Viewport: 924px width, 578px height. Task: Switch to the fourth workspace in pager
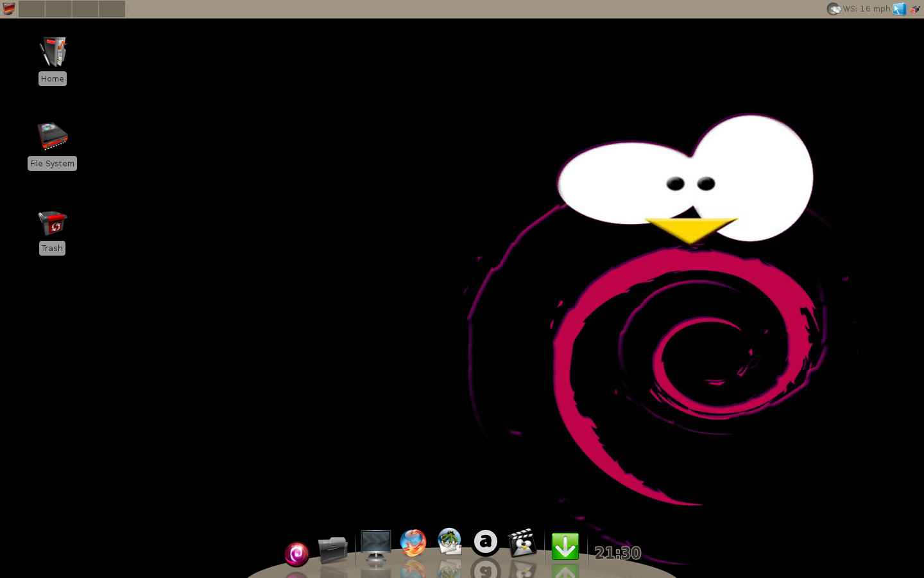[112, 9]
